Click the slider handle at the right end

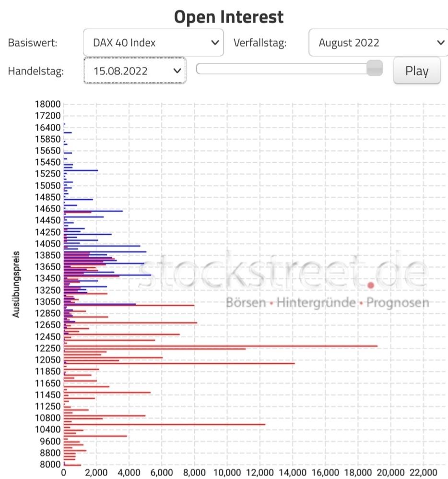pos(374,69)
